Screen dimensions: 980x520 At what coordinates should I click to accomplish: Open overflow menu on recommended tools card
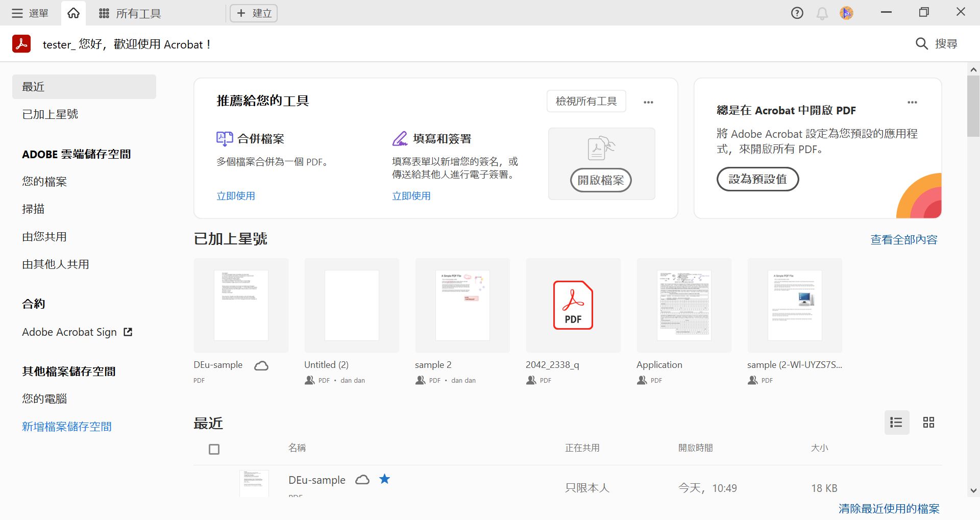click(x=648, y=102)
